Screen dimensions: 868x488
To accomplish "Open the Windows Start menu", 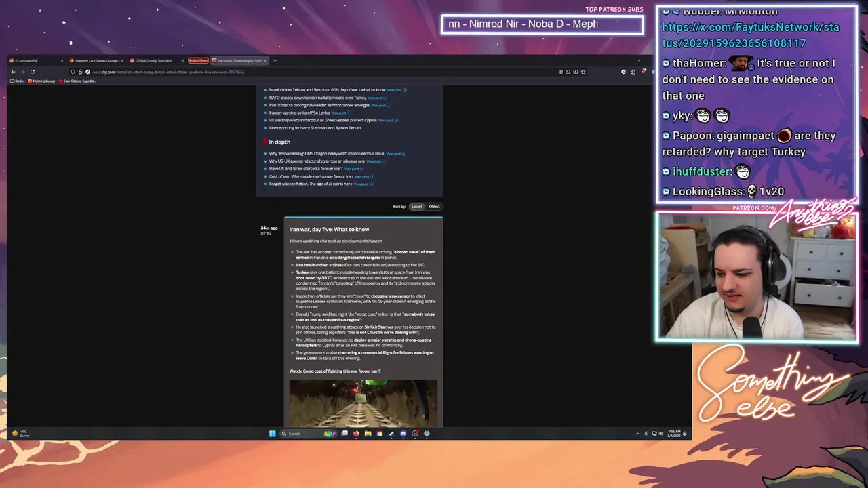I will pos(272,434).
